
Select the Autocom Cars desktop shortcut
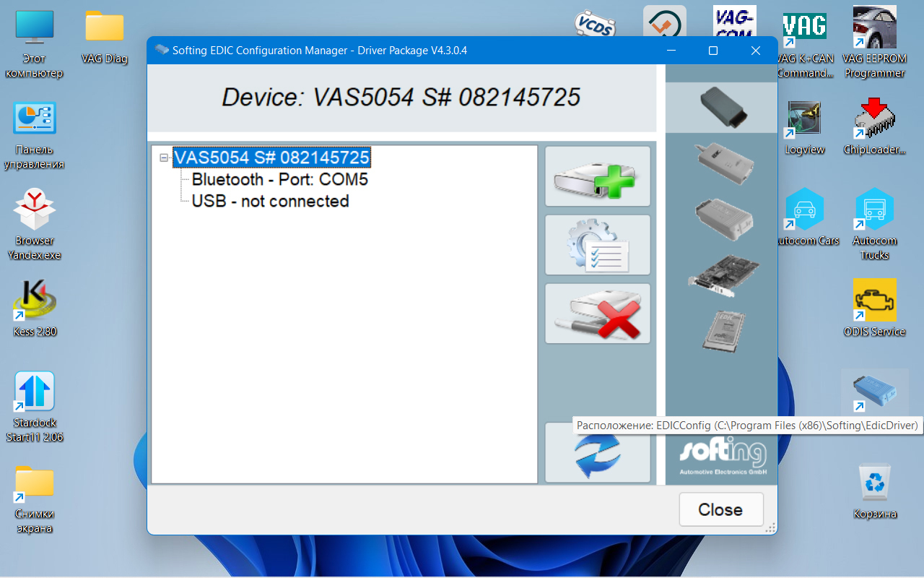(x=805, y=218)
